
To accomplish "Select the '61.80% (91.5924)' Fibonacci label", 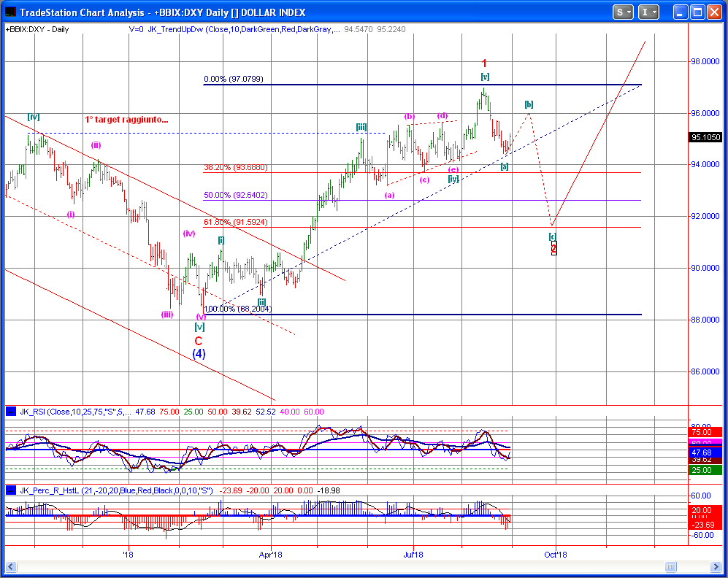I will point(235,222).
